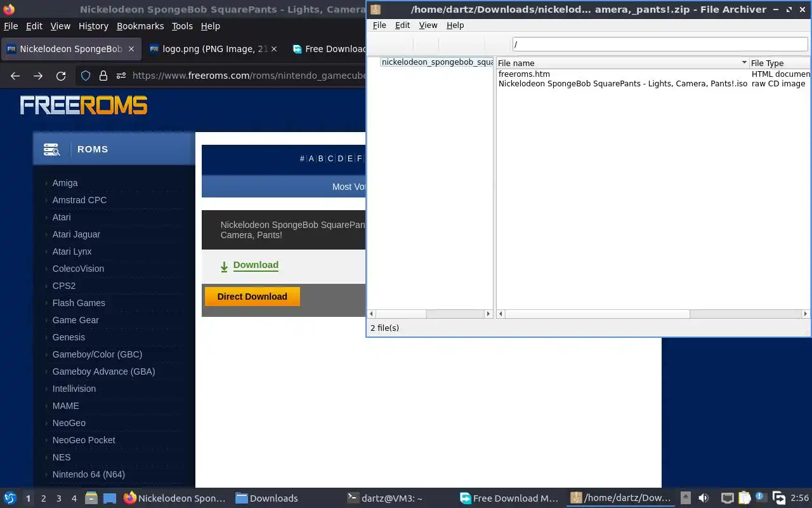Click the Firefox window title icon
This screenshot has width=812, height=508.
pos(9,10)
